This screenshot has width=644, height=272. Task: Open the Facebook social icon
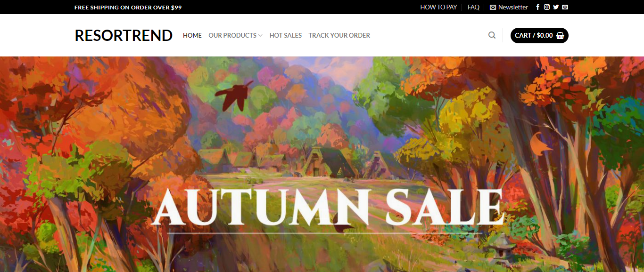(x=538, y=7)
